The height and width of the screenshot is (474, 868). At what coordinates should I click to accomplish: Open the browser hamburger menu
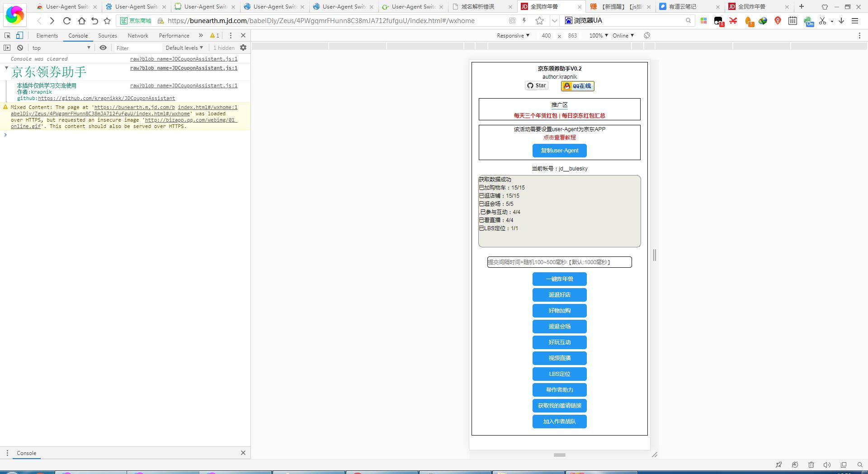coord(855,21)
